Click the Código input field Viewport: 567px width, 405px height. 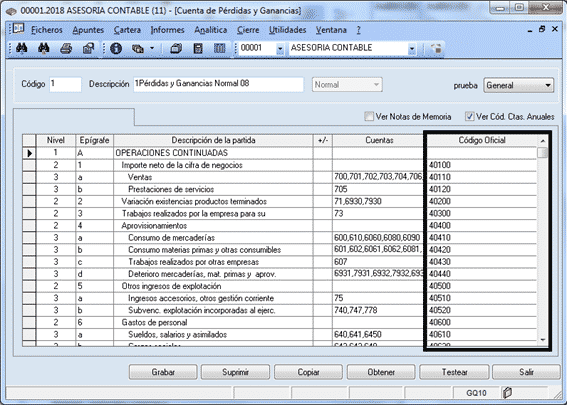tap(65, 84)
